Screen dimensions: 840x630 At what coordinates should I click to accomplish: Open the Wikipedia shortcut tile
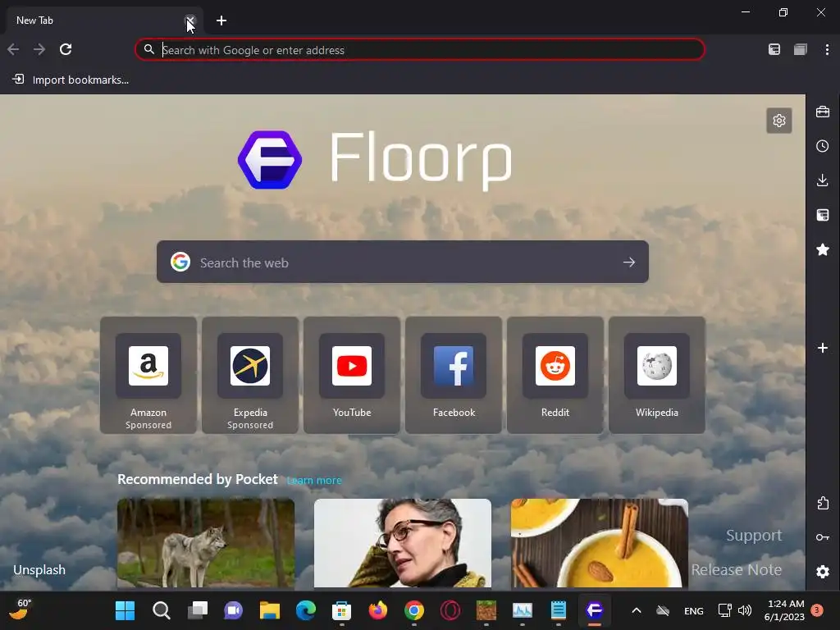(x=657, y=375)
